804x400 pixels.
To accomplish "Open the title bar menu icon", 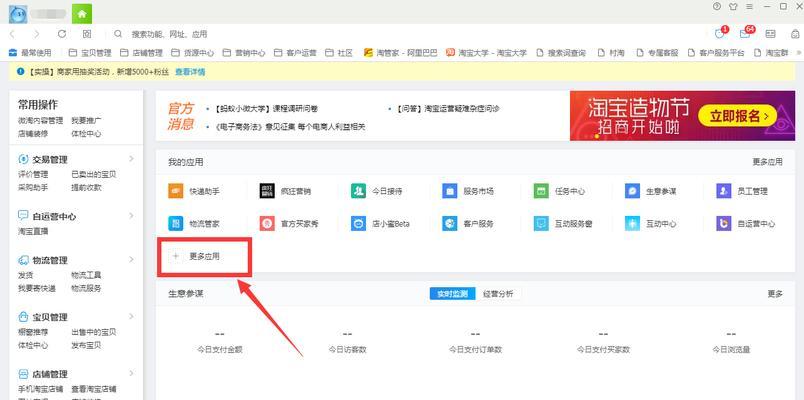I will (750, 7).
